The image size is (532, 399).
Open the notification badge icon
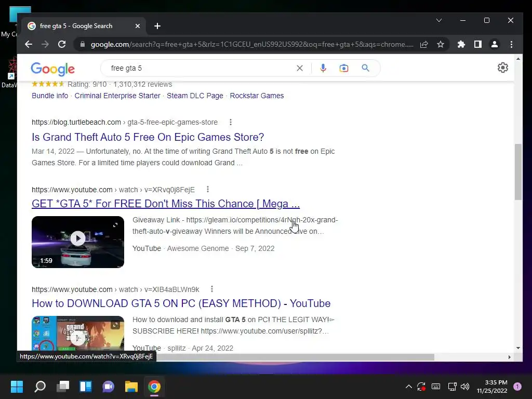[x=517, y=387]
